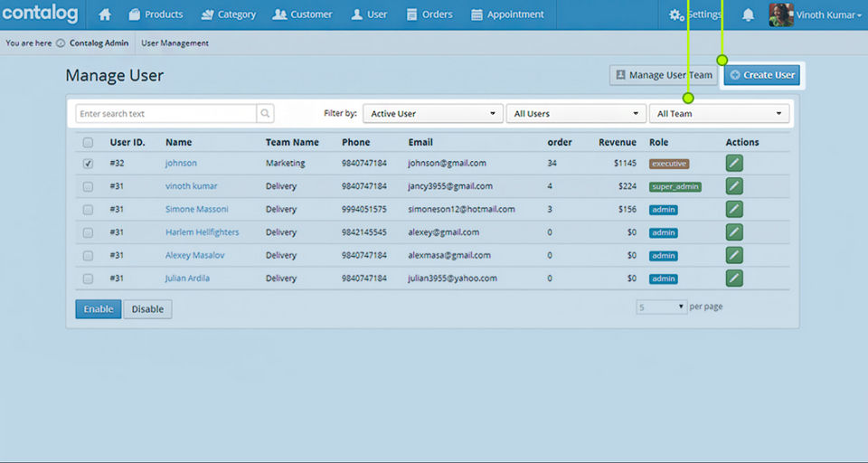Click the User ID. column header
Image resolution: width=868 pixels, height=463 pixels.
[127, 142]
